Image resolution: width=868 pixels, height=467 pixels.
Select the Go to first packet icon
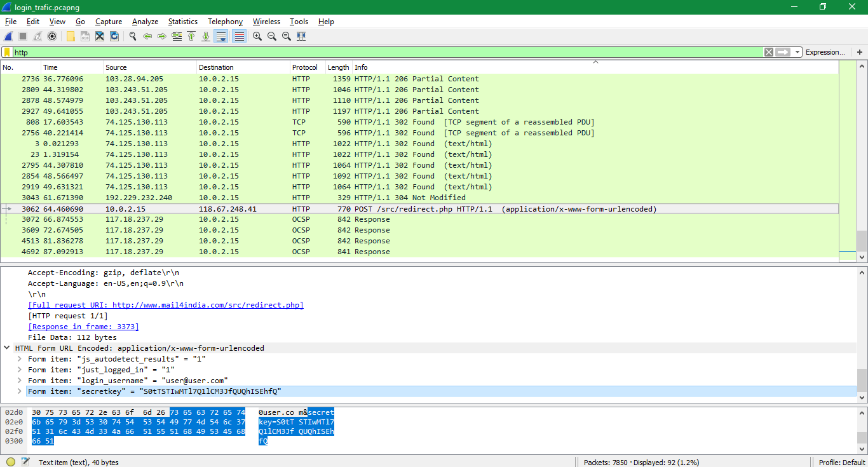coord(191,36)
